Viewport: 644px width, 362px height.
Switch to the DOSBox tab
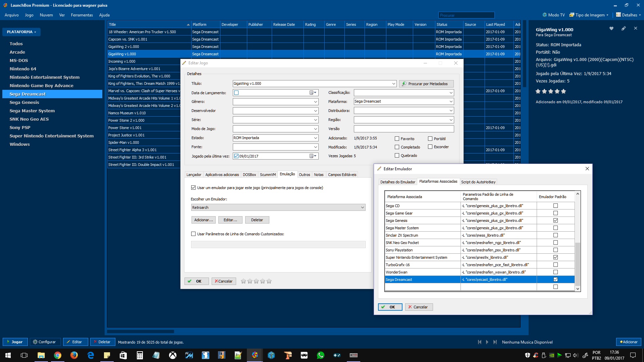click(249, 175)
